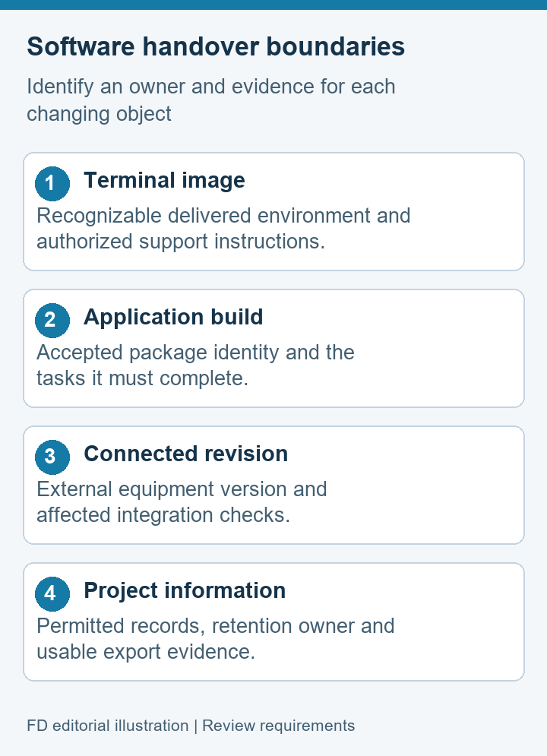Select the 'Terminal image' heading
The height and width of the screenshot is (756, 547).
(x=164, y=180)
